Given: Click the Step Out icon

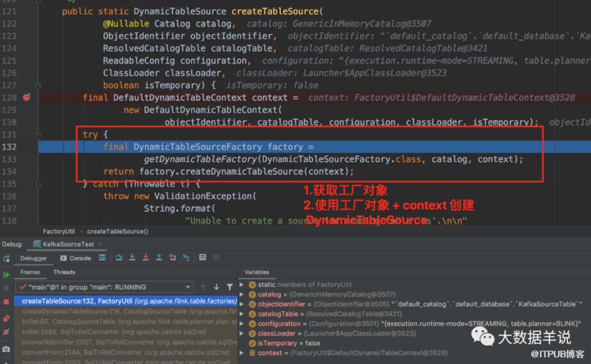Looking at the screenshot, I should 159,257.
